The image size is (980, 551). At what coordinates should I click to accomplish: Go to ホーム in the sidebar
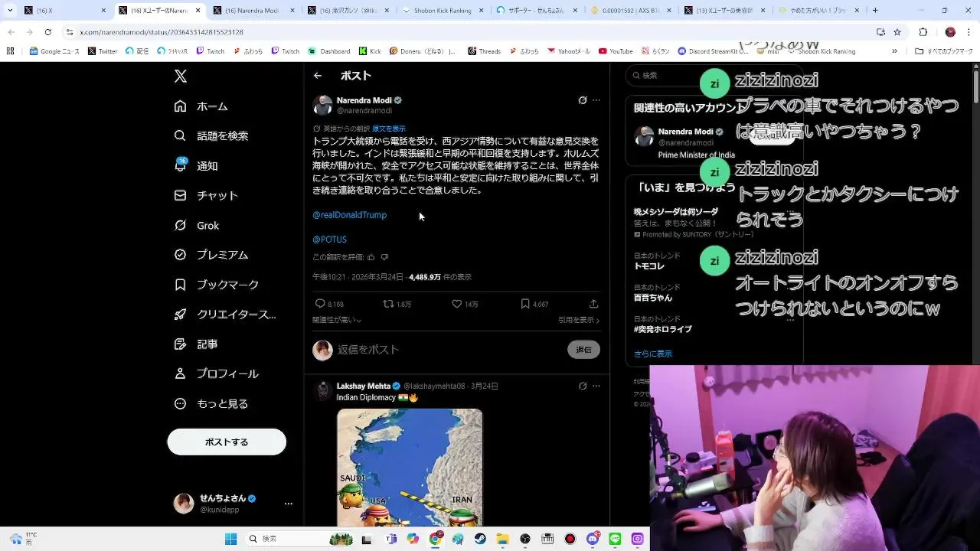201,106
